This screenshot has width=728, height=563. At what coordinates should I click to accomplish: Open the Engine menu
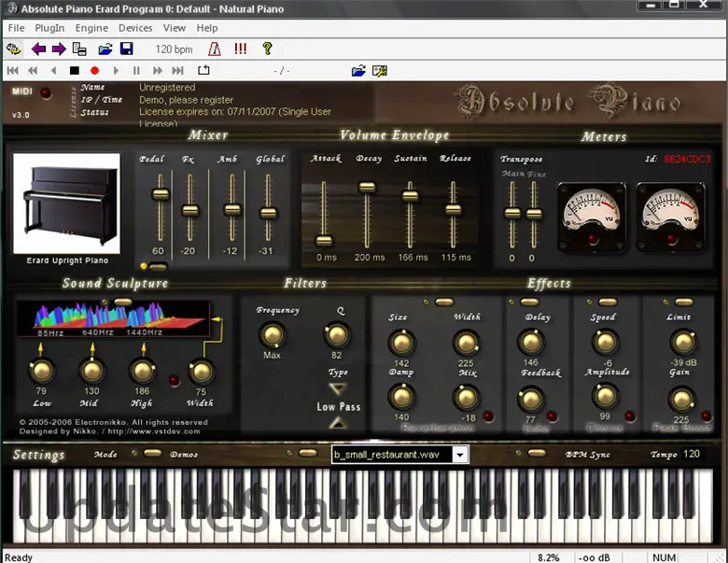coord(91,28)
